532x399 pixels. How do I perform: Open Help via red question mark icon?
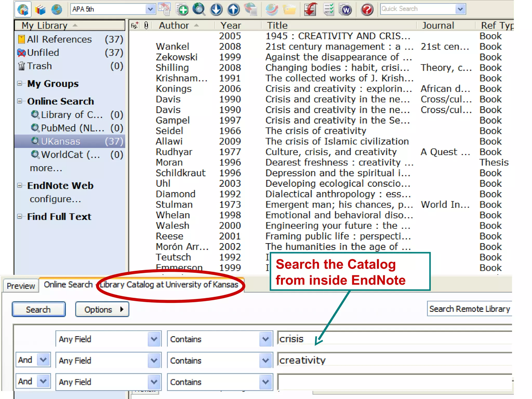click(367, 10)
